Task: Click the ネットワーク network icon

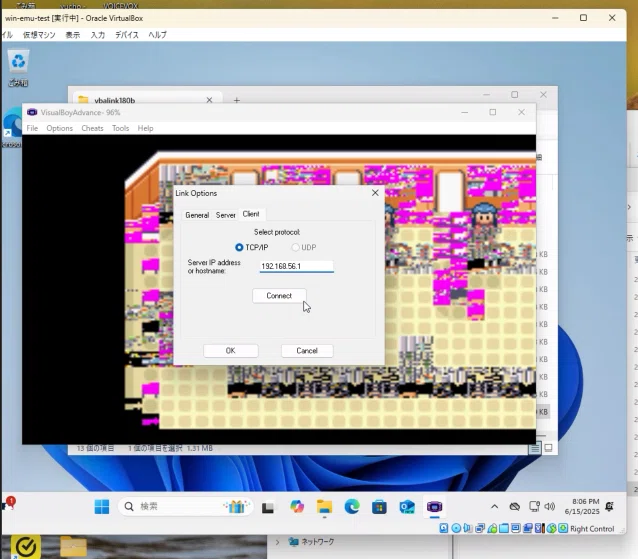Action: click(293, 542)
